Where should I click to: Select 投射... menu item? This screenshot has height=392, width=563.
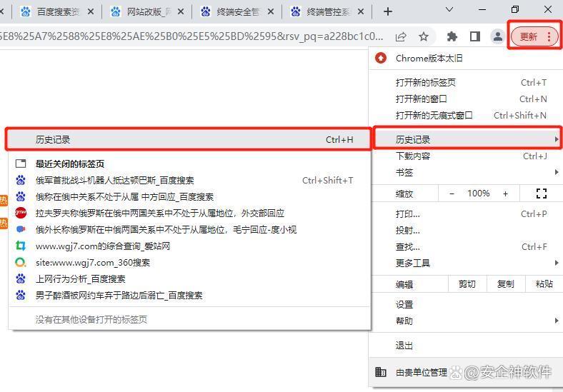(466, 231)
